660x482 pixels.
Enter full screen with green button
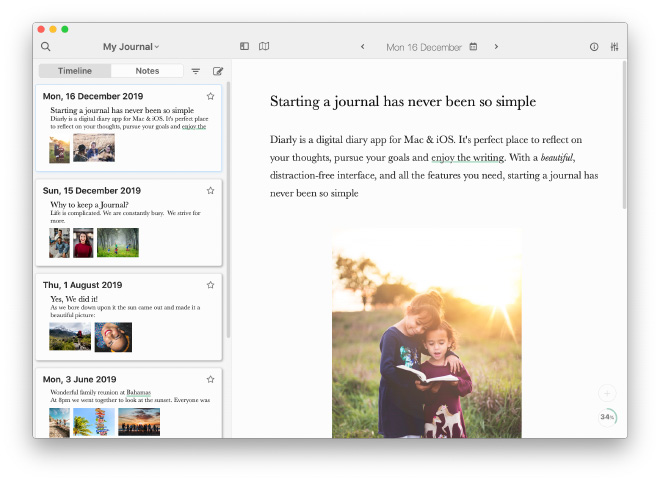click(x=65, y=29)
